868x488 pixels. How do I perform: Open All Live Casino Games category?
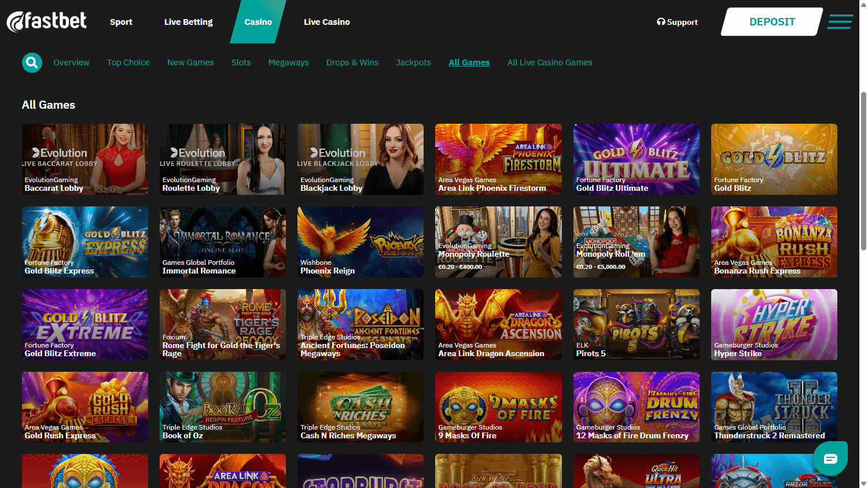[x=550, y=62]
